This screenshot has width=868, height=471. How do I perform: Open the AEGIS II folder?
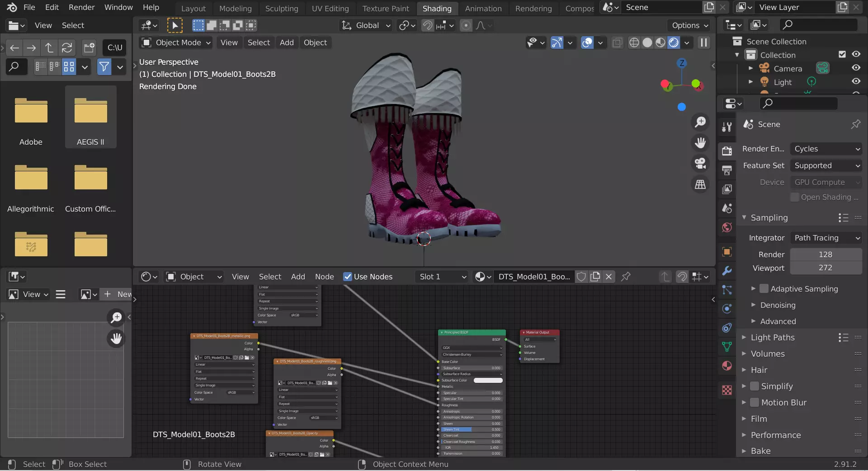click(x=90, y=117)
